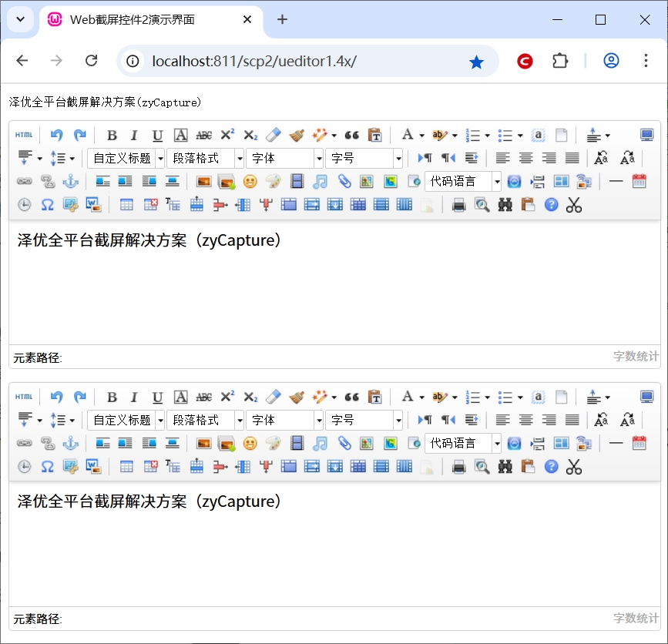The image size is (668, 644).
Task: Toggle underline in top editor
Action: pos(158,136)
